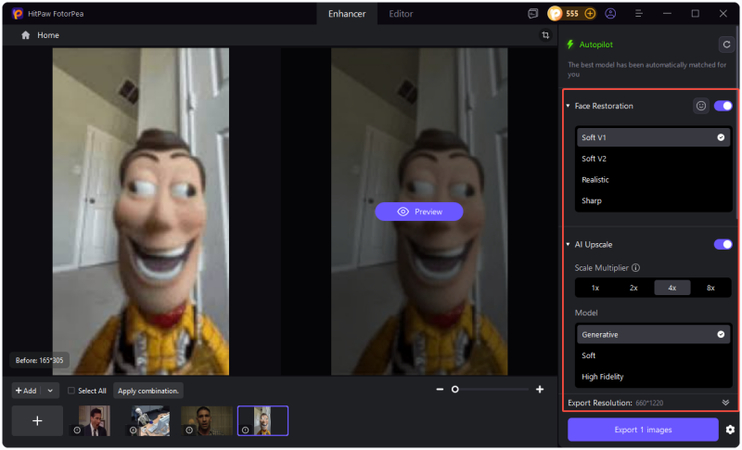The height and width of the screenshot is (450, 742).
Task: Select the man in suit thumbnail
Action: click(x=94, y=421)
